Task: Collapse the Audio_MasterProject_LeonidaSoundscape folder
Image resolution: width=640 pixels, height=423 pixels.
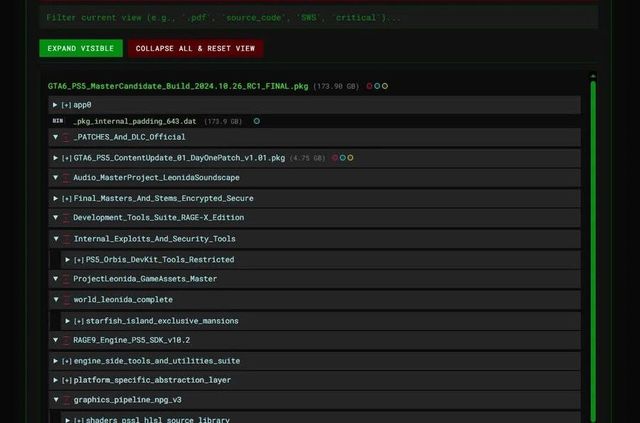Action: [x=56, y=178]
